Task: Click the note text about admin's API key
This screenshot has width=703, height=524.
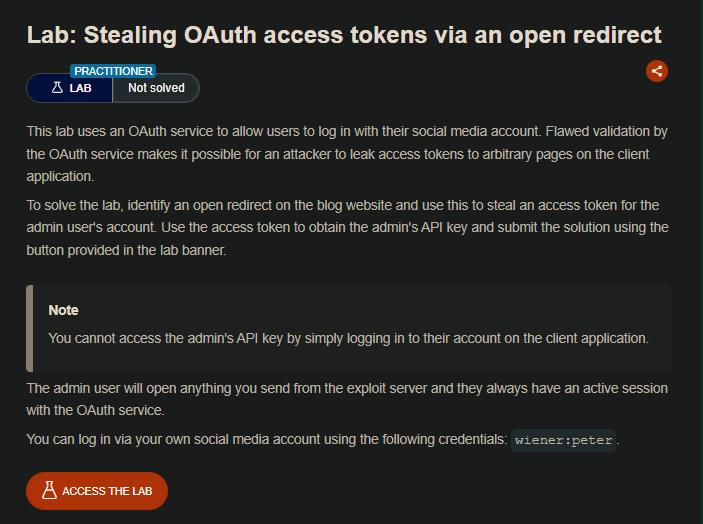Action: pyautogui.click(x=348, y=338)
